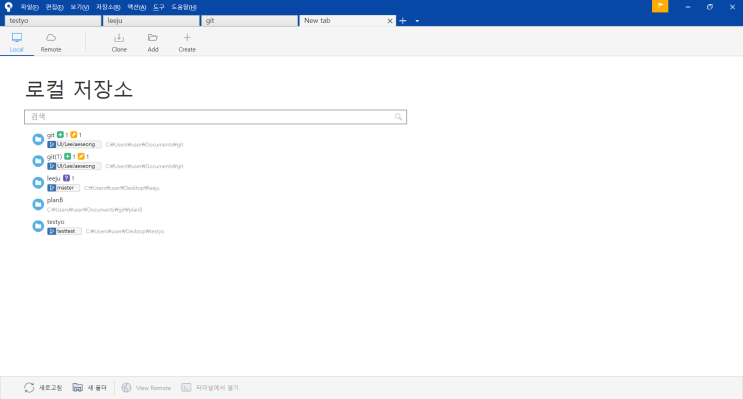743x399 pixels.
Task: Click the master branch label
Action: pyautogui.click(x=65, y=188)
